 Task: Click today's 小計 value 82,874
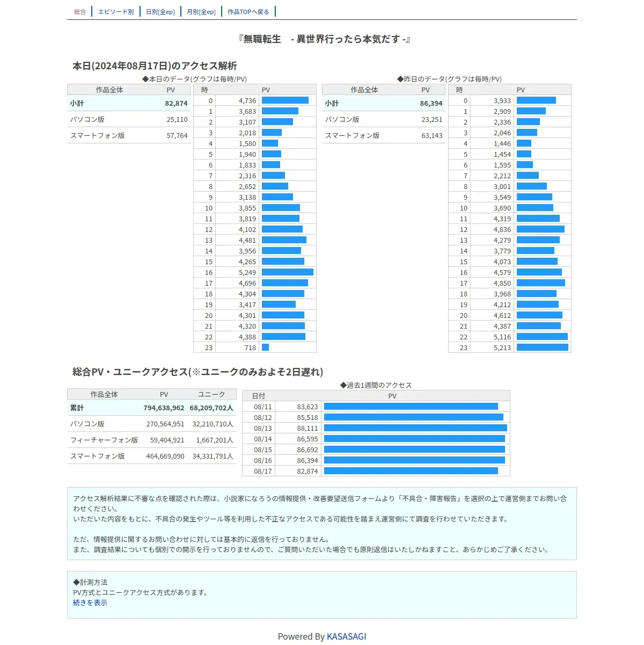pos(176,103)
